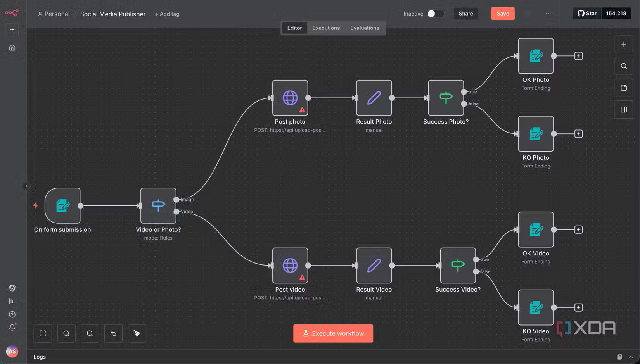Viewport: 640px width, 364px height.
Task: Open the node search magnifier button
Action: point(624,66)
